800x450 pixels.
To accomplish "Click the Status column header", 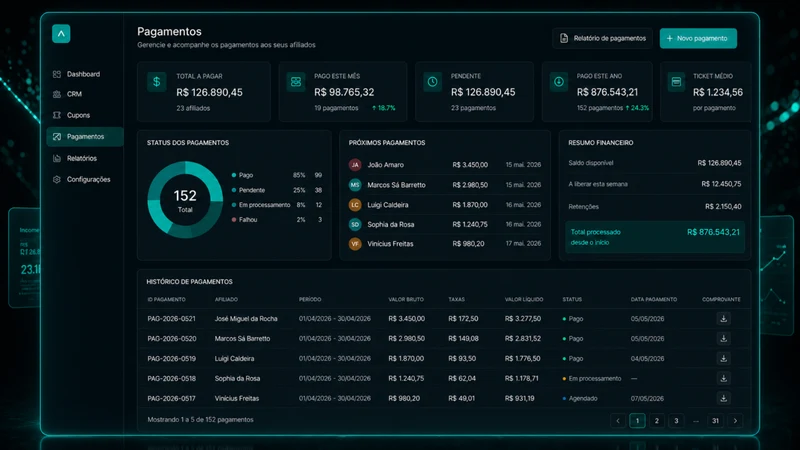I will tap(572, 299).
